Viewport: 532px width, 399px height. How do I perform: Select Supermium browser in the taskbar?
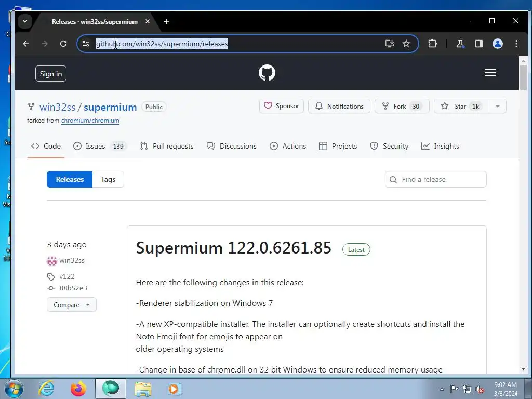pyautogui.click(x=111, y=389)
